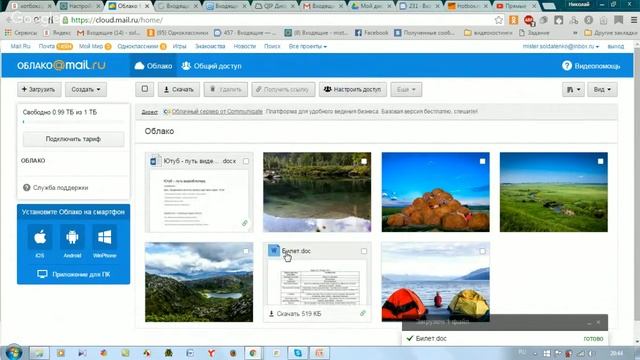Expand the Создать dropdown
This screenshot has width=640, height=360.
click(x=86, y=89)
